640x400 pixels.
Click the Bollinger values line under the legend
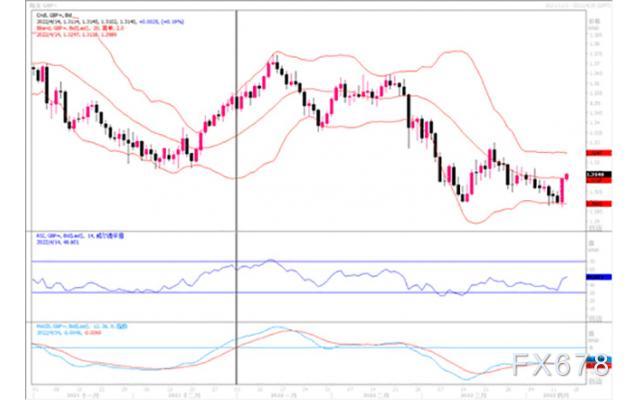76,35
